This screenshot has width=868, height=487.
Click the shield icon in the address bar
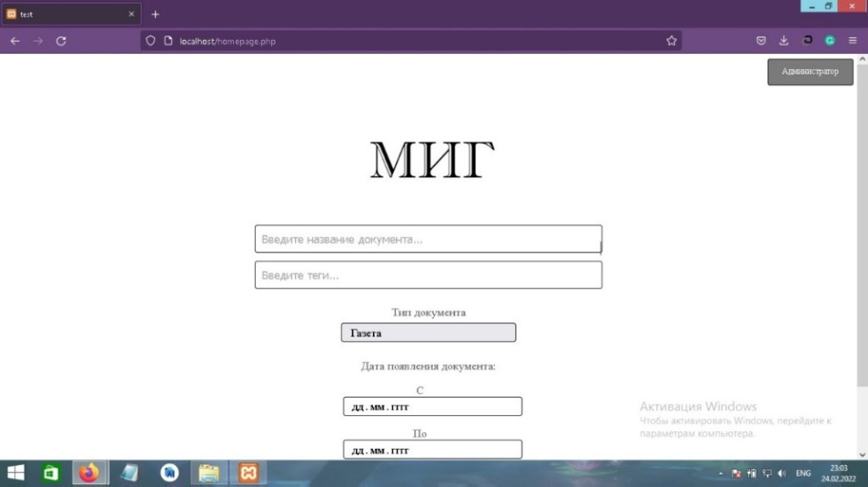[x=151, y=41]
